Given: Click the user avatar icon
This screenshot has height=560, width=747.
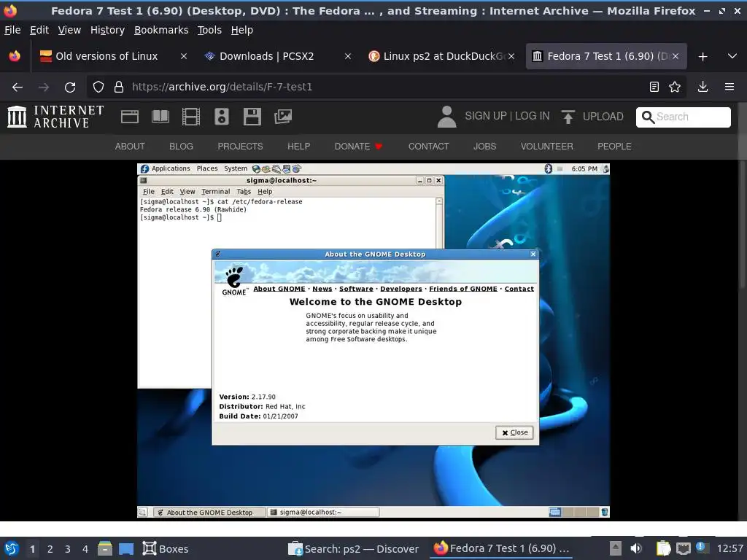Looking at the screenshot, I should pyautogui.click(x=446, y=117).
